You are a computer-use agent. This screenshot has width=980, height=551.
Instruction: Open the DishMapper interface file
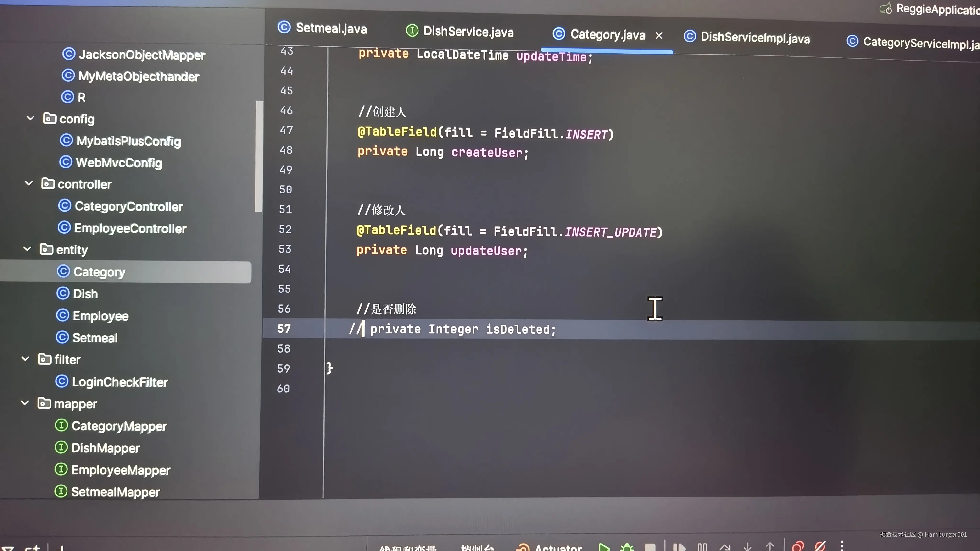click(x=105, y=448)
